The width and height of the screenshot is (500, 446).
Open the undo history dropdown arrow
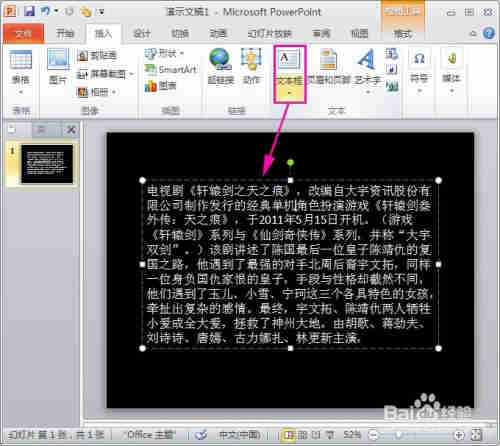(x=56, y=12)
